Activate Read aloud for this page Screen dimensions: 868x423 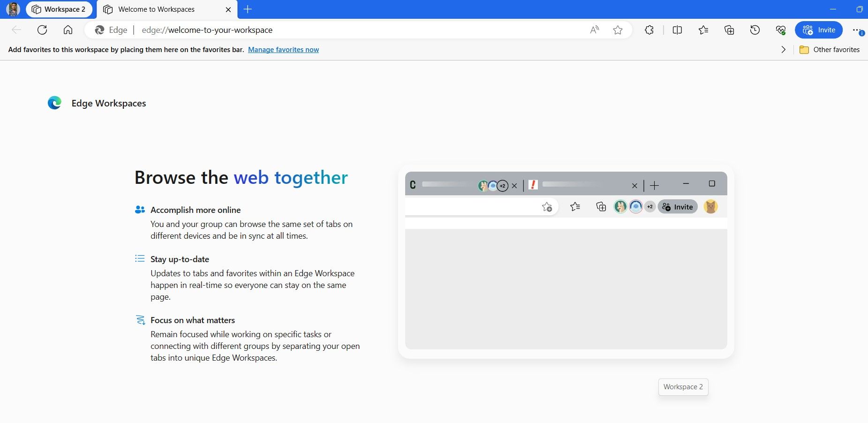(594, 30)
